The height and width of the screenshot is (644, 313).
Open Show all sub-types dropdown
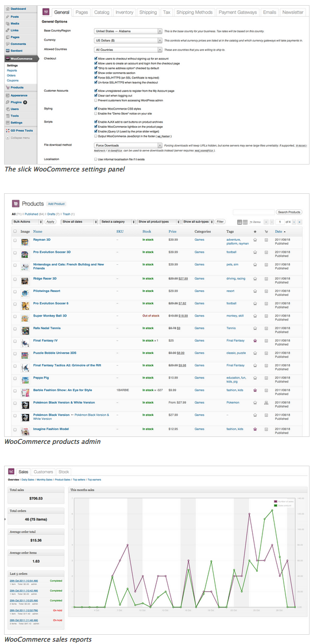(198, 222)
